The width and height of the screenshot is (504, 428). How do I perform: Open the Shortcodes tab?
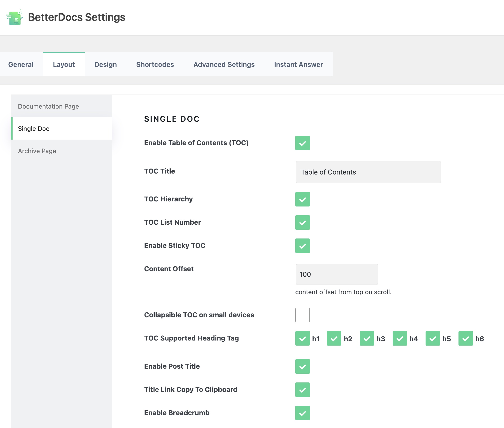click(155, 64)
